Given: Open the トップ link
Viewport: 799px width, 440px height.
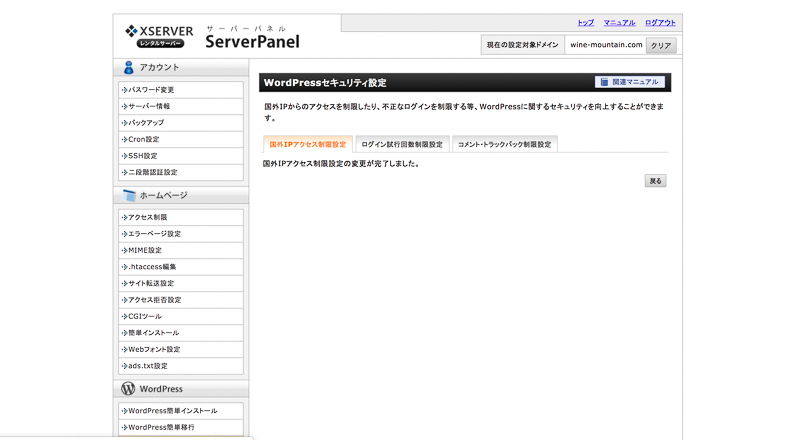Looking at the screenshot, I should 585,22.
